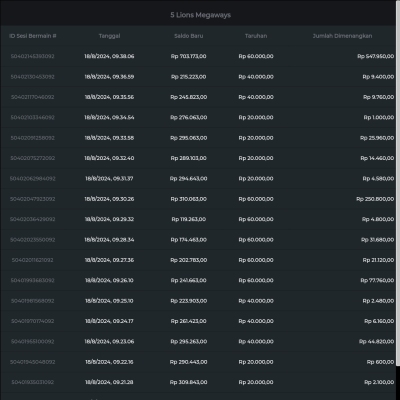The image size is (400, 400).
Task: Open session ID in the 09.30.26 row
Action: (33, 199)
